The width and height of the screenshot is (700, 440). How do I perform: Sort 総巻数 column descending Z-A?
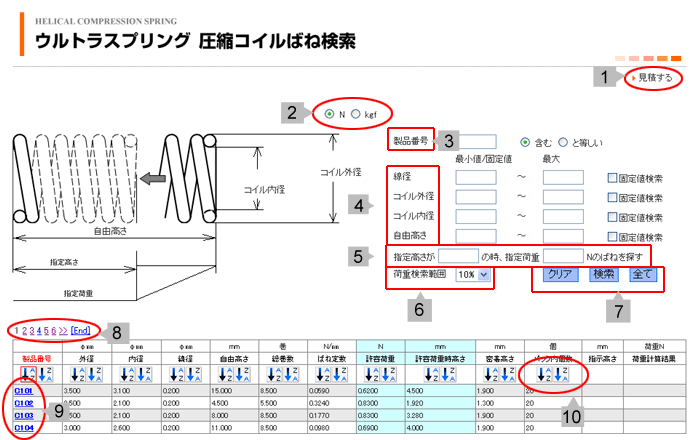coord(292,374)
